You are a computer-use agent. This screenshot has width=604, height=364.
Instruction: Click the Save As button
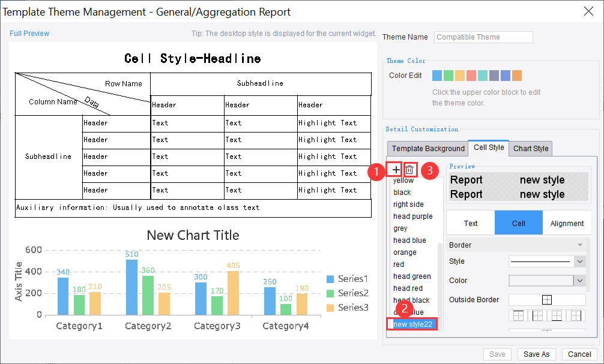tap(536, 354)
